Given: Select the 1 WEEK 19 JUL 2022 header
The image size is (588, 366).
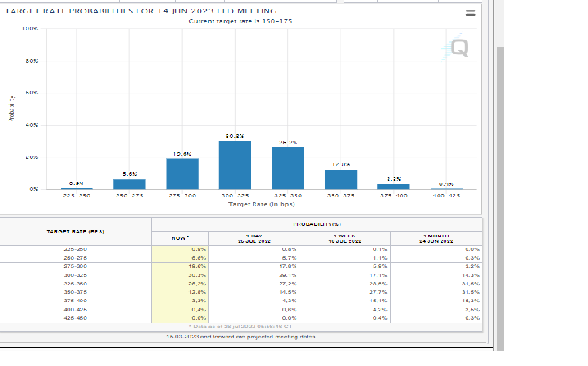Looking at the screenshot, I should [345, 238].
